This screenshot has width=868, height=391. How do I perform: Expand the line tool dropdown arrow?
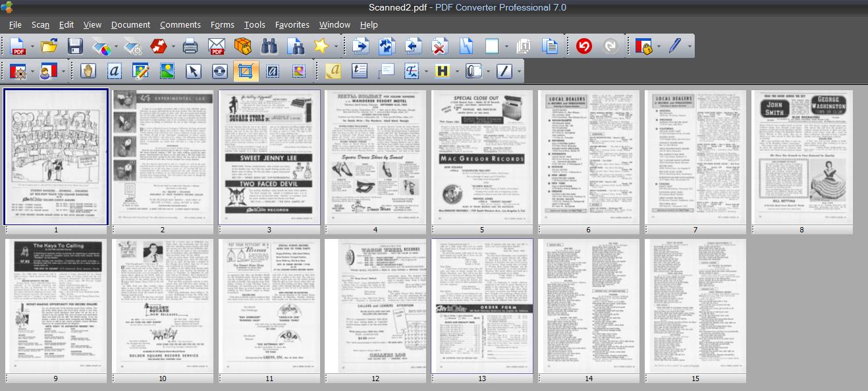point(519,71)
